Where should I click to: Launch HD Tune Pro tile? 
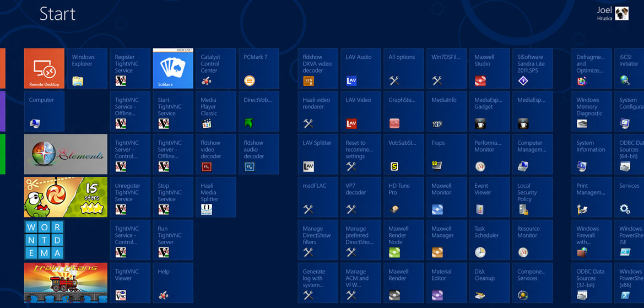pos(404,197)
